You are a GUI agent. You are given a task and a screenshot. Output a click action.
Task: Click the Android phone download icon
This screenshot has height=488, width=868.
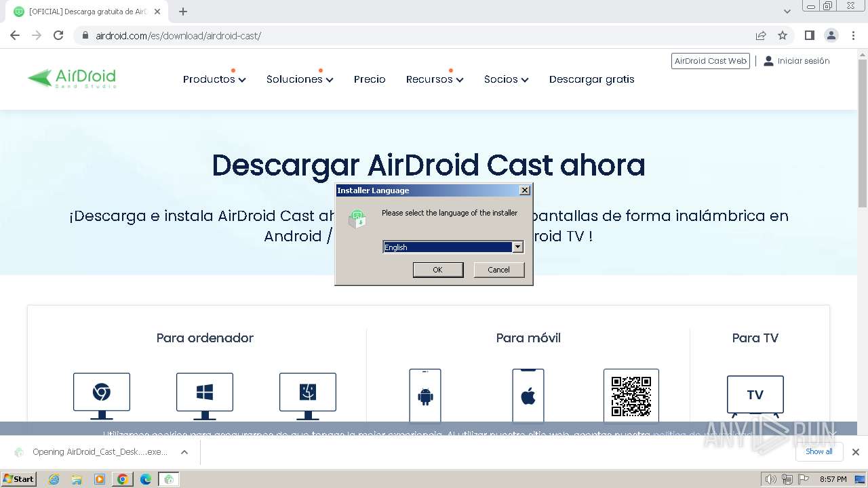point(425,396)
